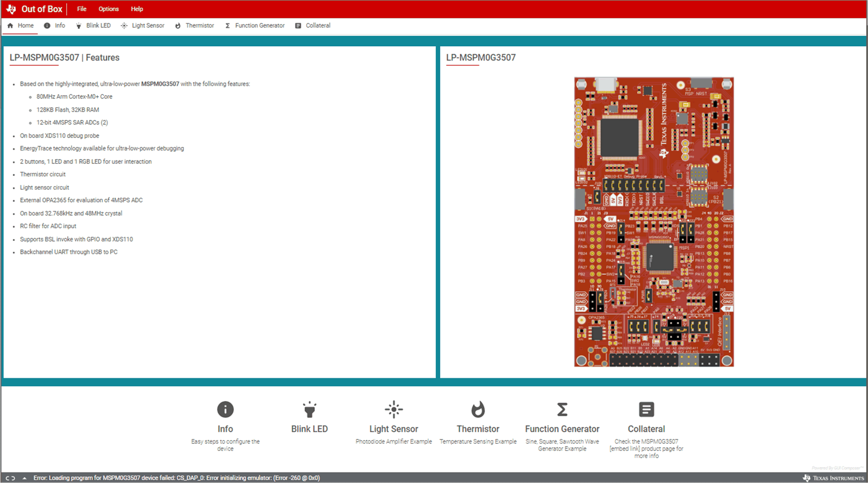Open the Collateral card title

pyautogui.click(x=646, y=429)
